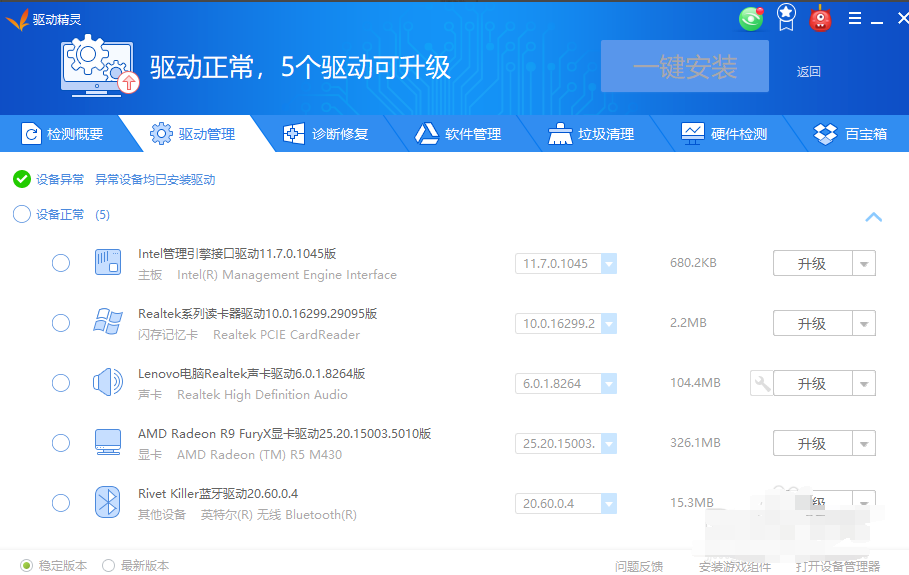Viewport: 909px width, 575px height.
Task: Click the 返回 link in header
Action: (x=808, y=71)
